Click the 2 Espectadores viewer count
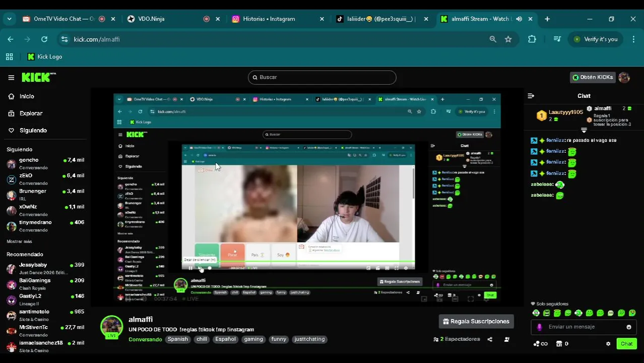The width and height of the screenshot is (644, 363). (457, 339)
